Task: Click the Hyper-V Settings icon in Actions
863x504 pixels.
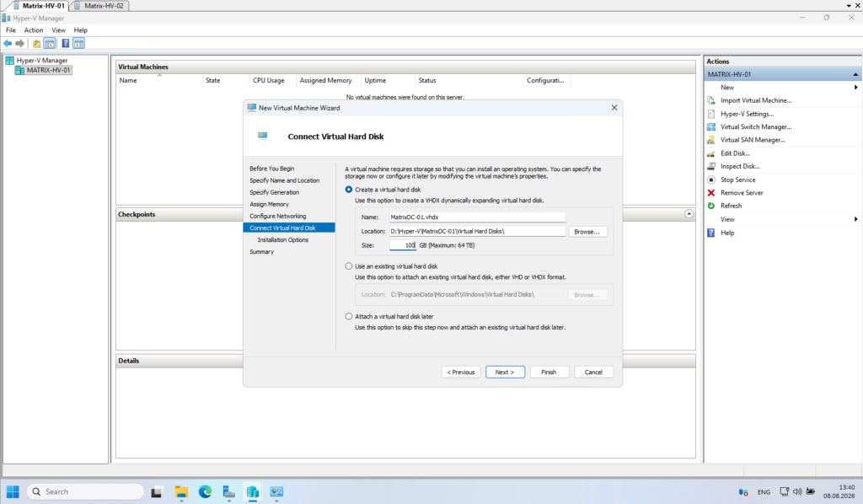Action: pos(711,114)
